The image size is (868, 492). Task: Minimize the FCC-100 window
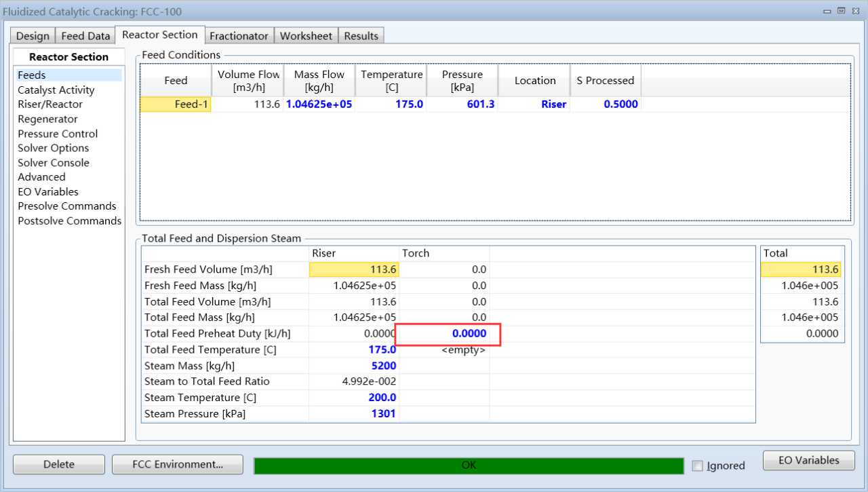[827, 11]
